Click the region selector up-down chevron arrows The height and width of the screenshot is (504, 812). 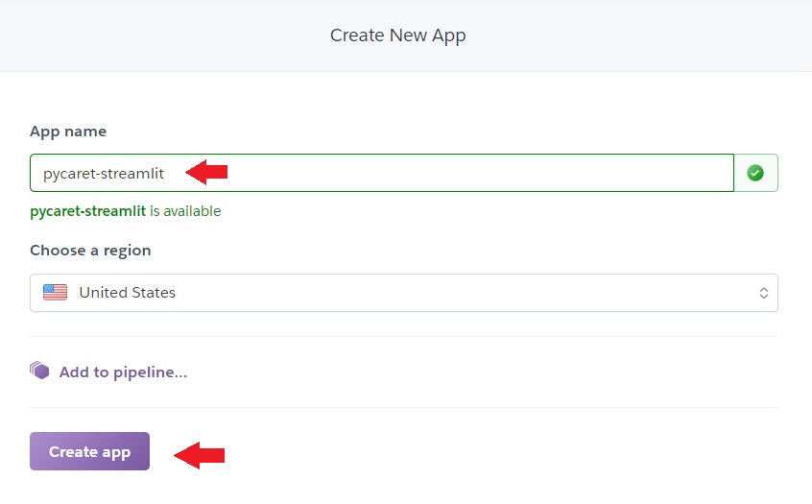[764, 293]
